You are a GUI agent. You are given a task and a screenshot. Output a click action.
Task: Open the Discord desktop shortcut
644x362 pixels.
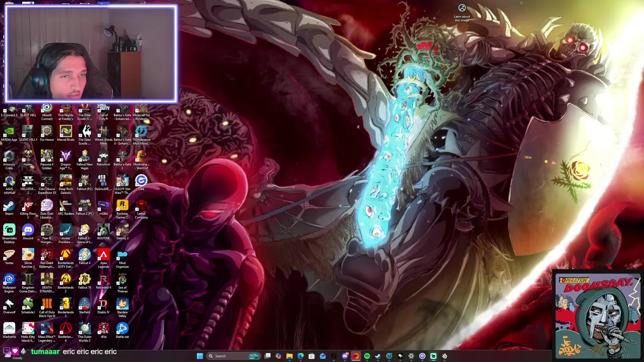(28, 232)
